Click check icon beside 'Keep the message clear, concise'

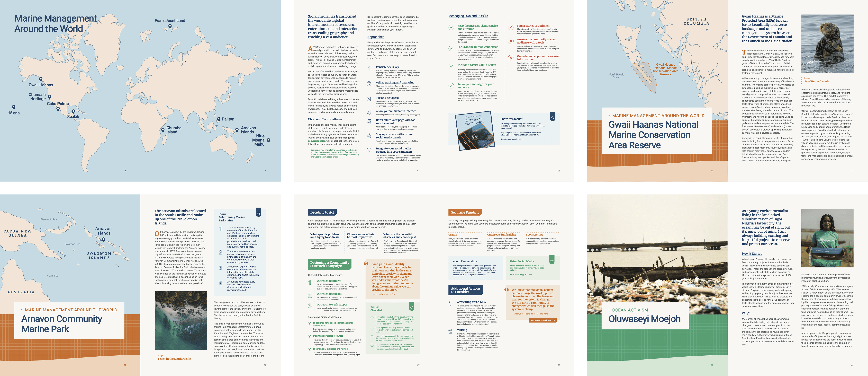pos(451,27)
